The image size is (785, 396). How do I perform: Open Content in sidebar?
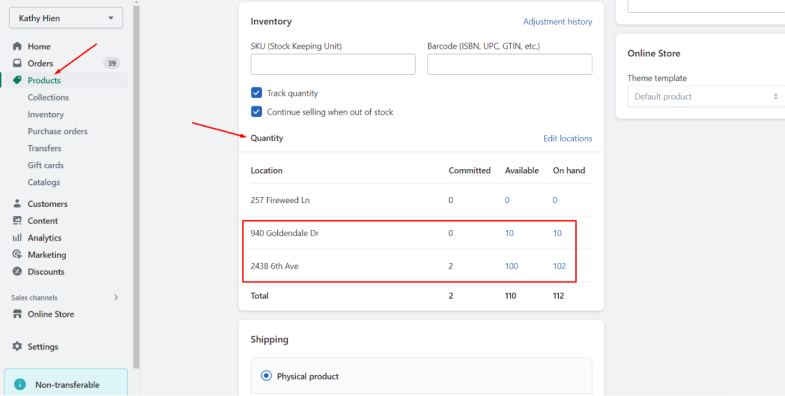click(x=43, y=221)
